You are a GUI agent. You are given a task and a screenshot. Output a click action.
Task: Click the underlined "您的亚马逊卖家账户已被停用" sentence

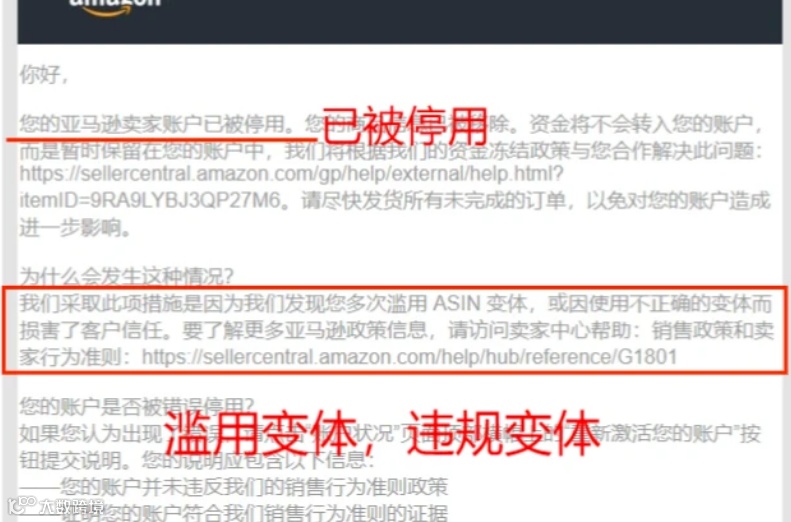coord(156,124)
